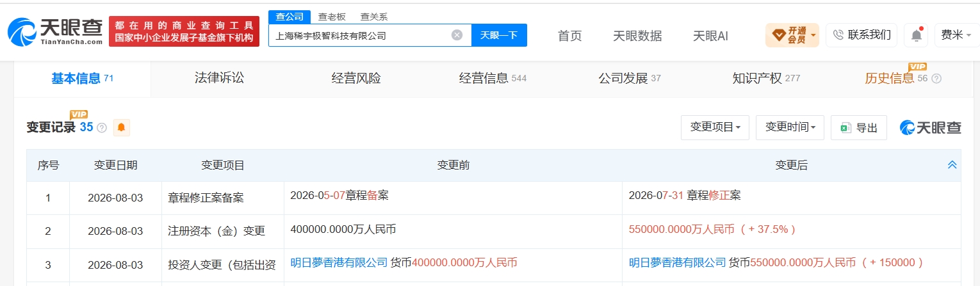Open the 变更时间 filter dropdown
The image size is (980, 286).
[790, 127]
